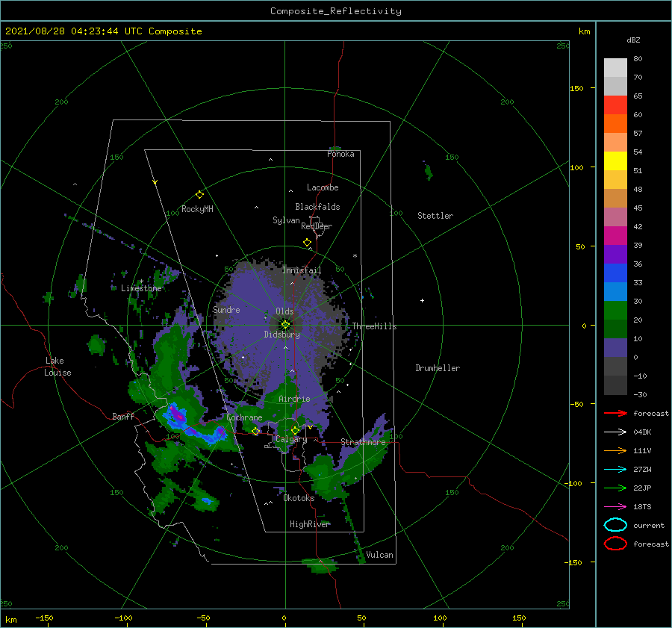Select the Okotoks town label
672x628 pixels.
tap(299, 498)
